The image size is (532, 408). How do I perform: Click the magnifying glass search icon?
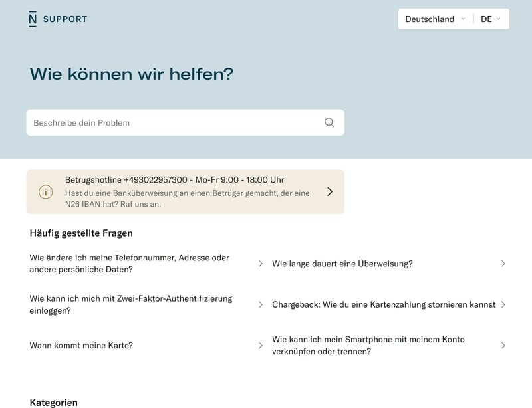(x=329, y=122)
